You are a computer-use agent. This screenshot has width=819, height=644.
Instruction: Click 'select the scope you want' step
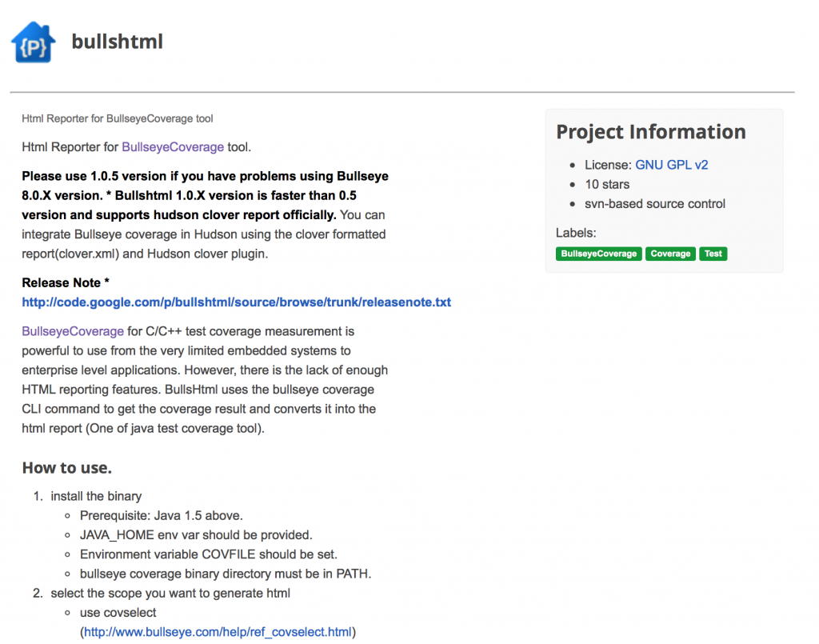[170, 594]
